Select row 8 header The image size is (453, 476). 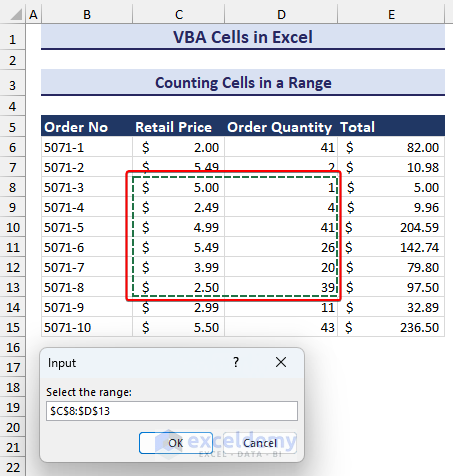click(13, 187)
